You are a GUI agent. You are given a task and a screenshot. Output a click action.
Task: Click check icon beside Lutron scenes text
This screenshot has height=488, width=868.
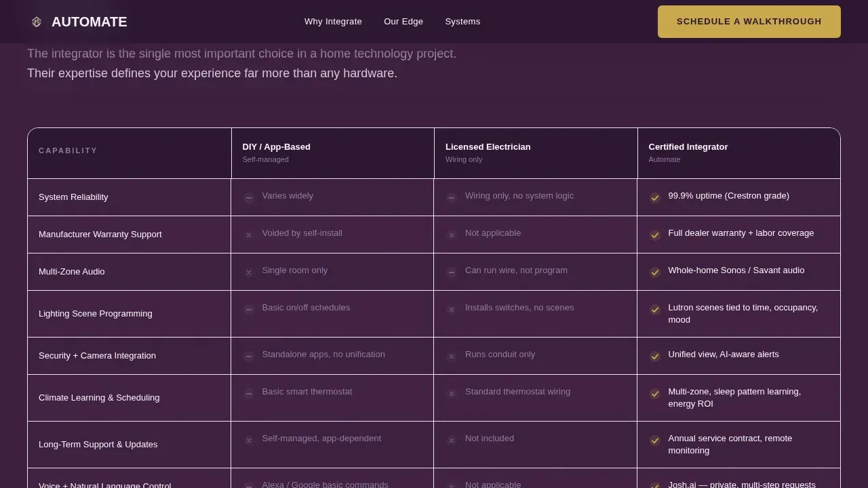tap(655, 310)
